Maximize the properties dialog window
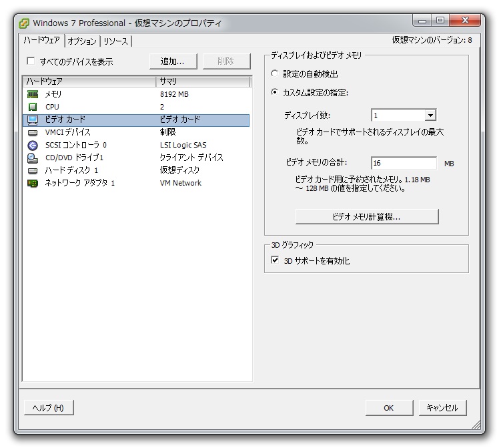Screen dimensions: 499x448 [440, 21]
